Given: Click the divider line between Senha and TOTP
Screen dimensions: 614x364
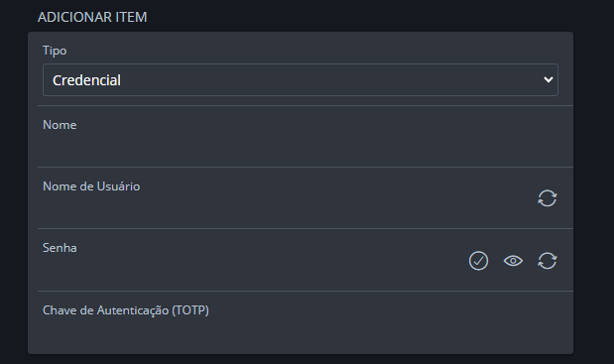Looking at the screenshot, I should click(x=306, y=291).
